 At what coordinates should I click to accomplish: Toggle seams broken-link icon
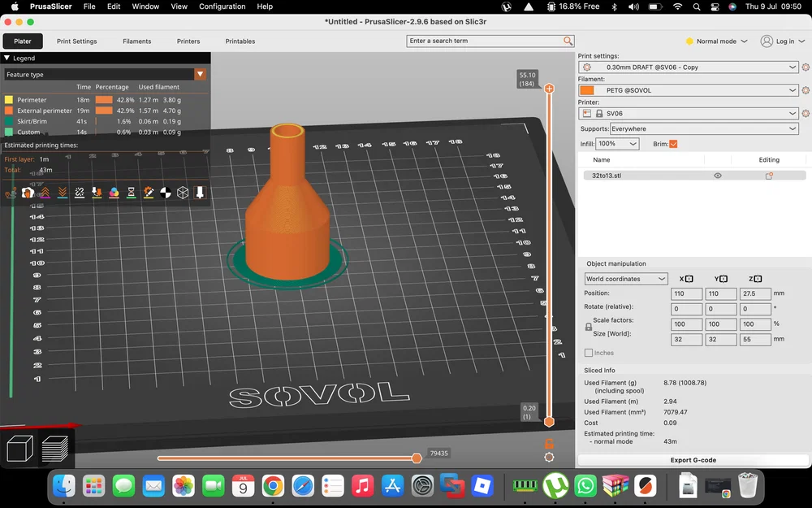coord(80,193)
